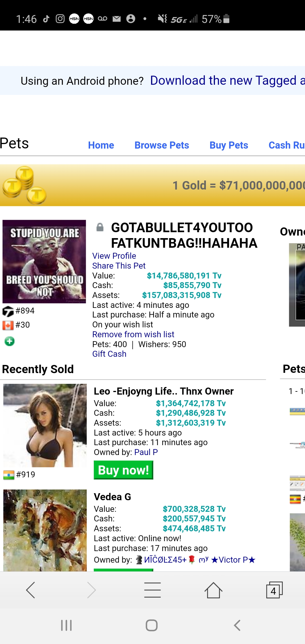
Task: Open the browser hamburger menu
Action: pos(152,590)
